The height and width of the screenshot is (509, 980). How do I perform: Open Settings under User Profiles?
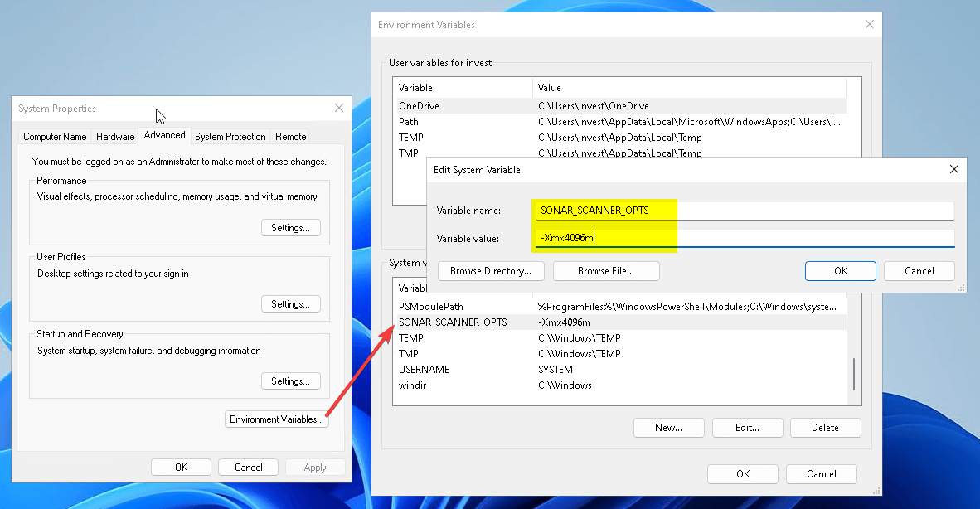290,303
